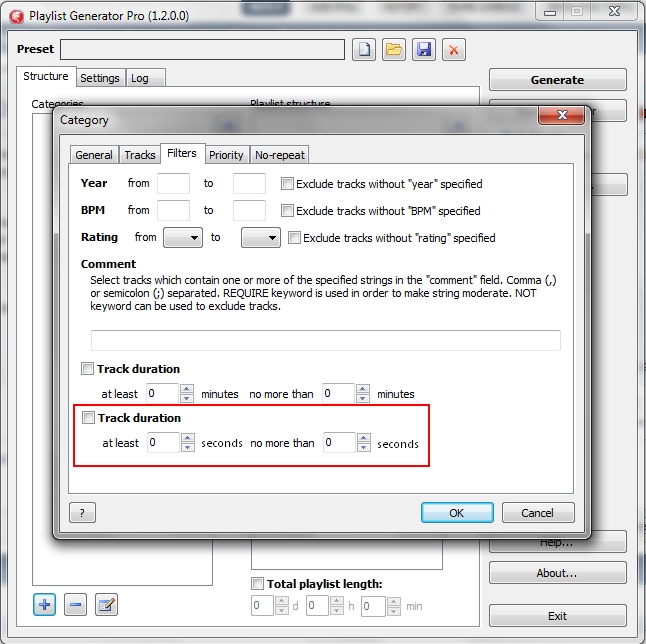Save preset with floppy disk icon

coord(424,50)
